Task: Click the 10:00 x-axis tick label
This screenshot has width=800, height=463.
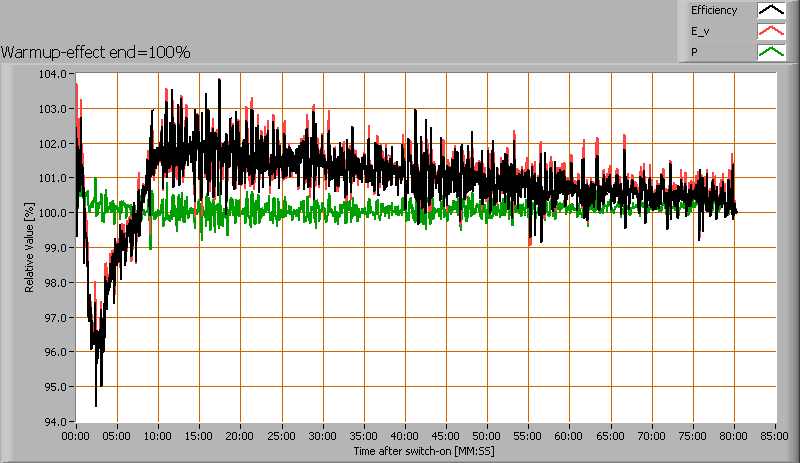Action: click(158, 436)
